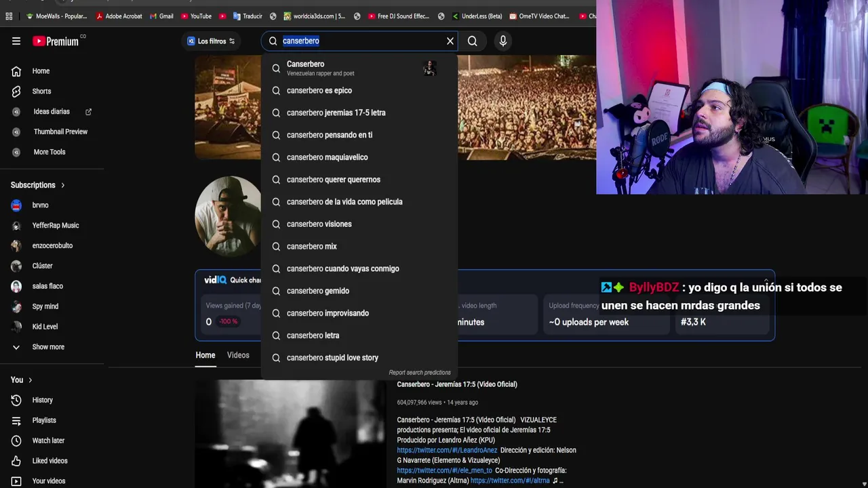This screenshot has width=868, height=488.
Task: Choose suggestion canserbero visiones
Action: (359, 224)
